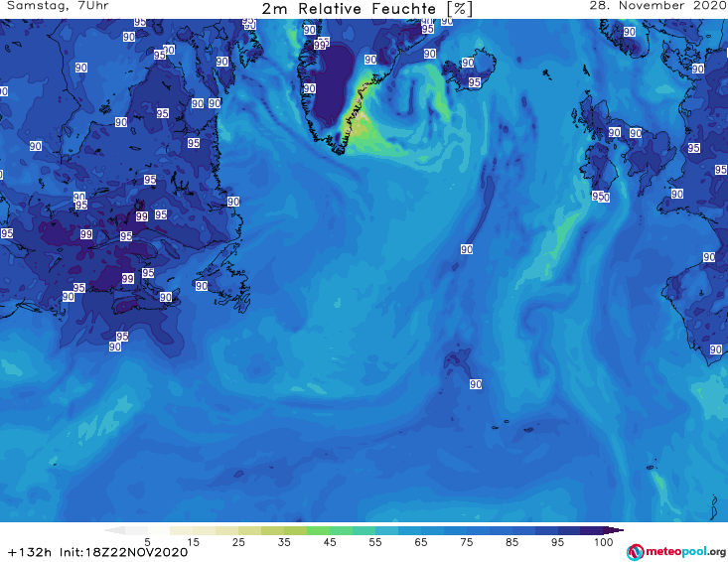Click the legend tick label '65'
The height and width of the screenshot is (562, 728).
click(421, 542)
